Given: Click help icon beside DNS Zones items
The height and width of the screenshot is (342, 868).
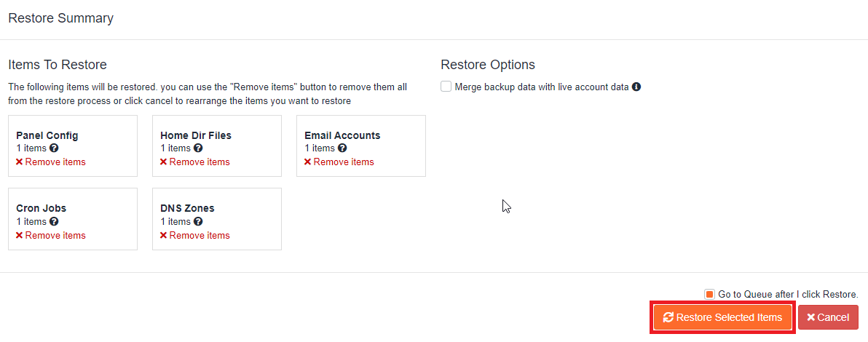Looking at the screenshot, I should [198, 222].
